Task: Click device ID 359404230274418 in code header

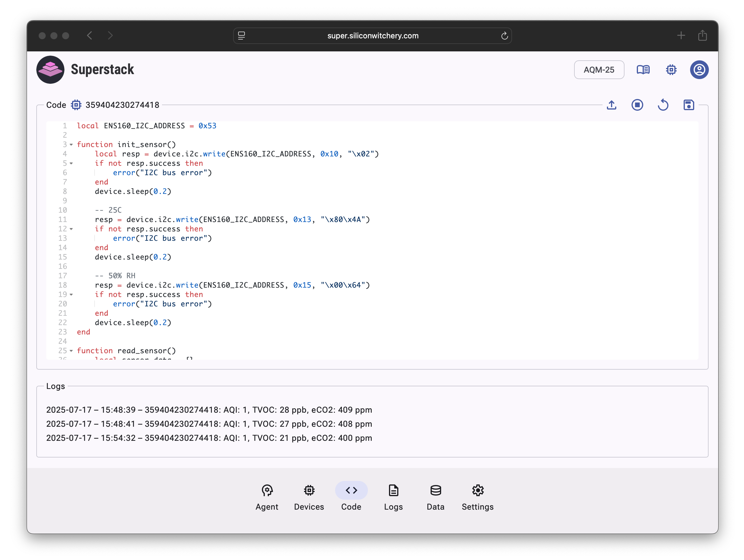Action: click(122, 105)
